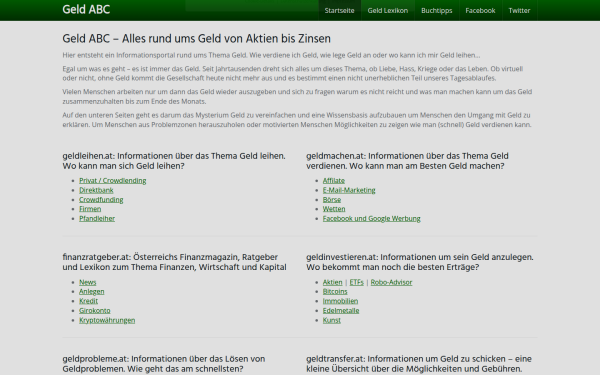
Task: Click the finanzratgeber.at section heading
Action: [x=174, y=262]
